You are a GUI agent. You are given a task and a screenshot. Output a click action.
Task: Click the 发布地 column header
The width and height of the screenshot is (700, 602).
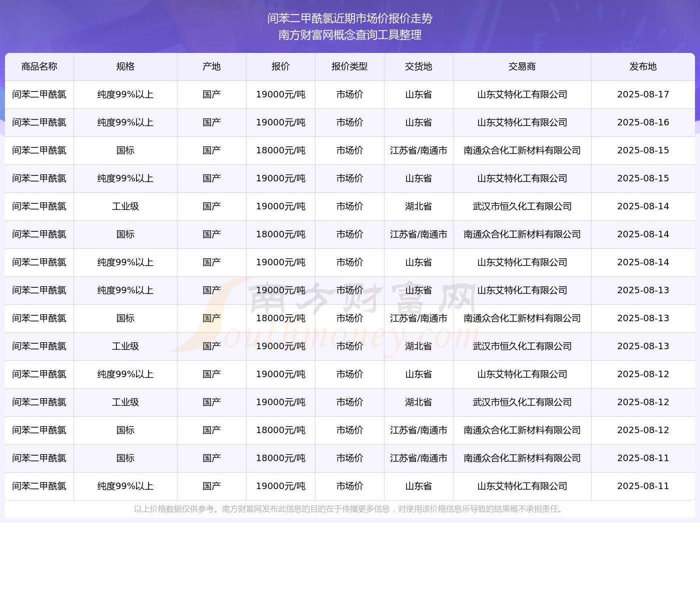point(643,66)
